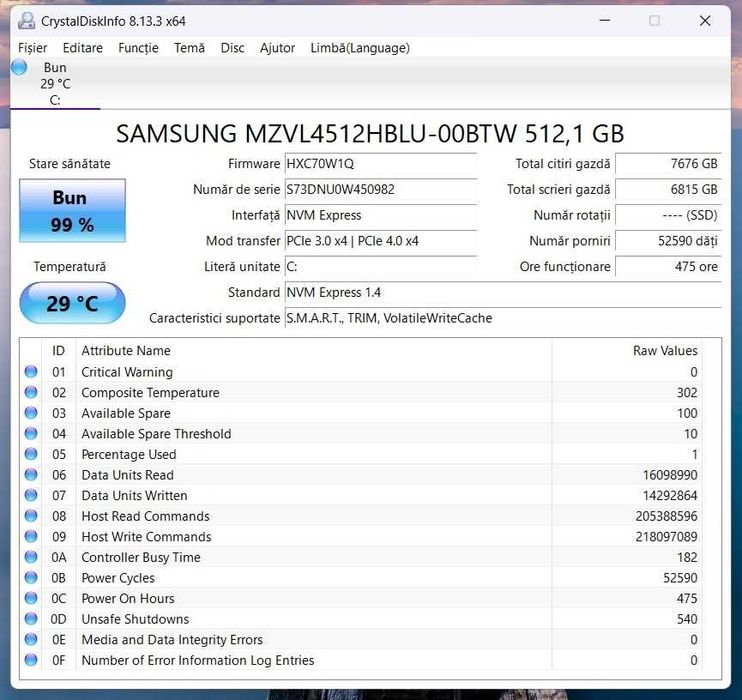This screenshot has height=700, width=742.
Task: Click the status dot for Media and Data Integrity Errors
Action: point(31,639)
